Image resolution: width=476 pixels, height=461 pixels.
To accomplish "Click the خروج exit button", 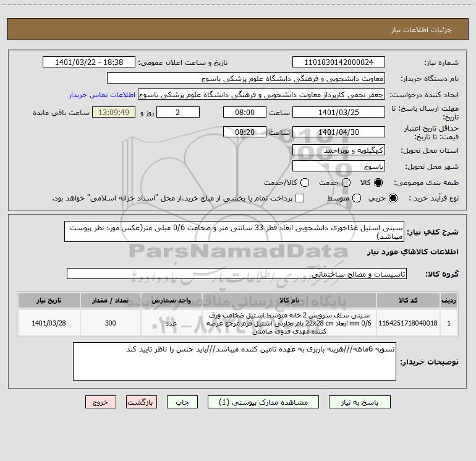I will [101, 402].
